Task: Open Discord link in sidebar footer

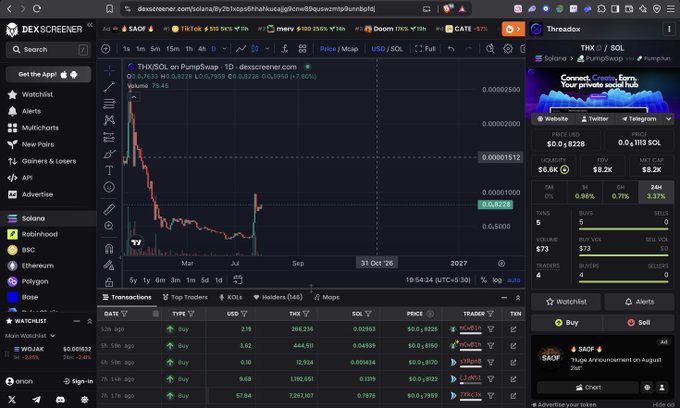Action: point(60,399)
